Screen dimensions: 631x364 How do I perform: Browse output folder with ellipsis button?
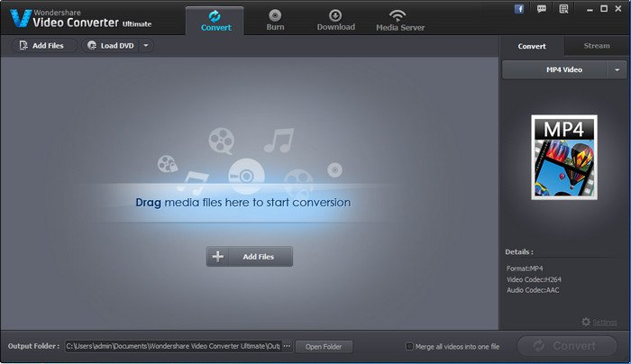point(287,346)
